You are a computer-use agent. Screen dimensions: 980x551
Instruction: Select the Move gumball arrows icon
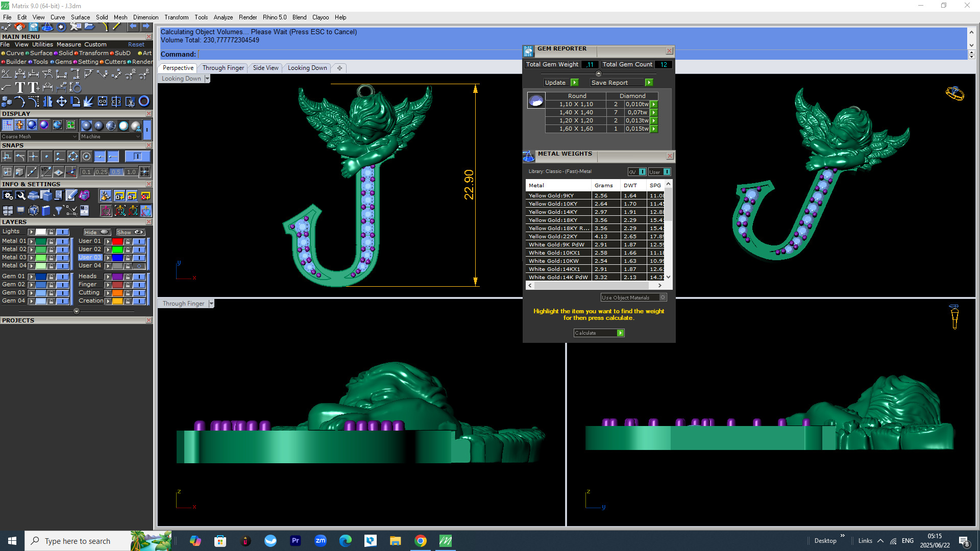pyautogui.click(x=61, y=101)
